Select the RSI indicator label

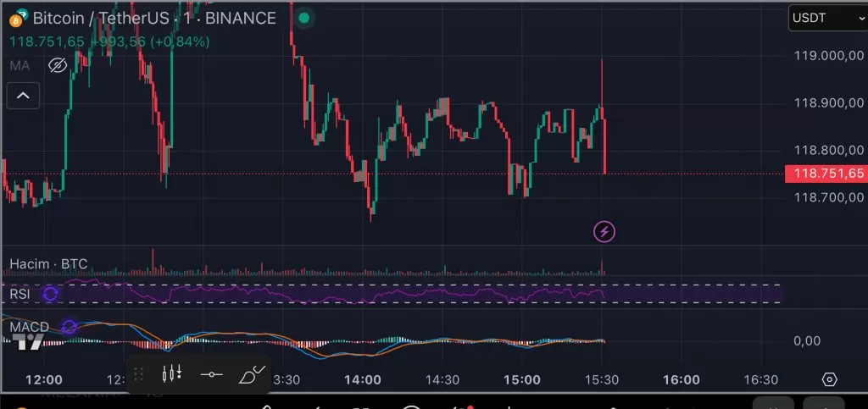(x=19, y=294)
